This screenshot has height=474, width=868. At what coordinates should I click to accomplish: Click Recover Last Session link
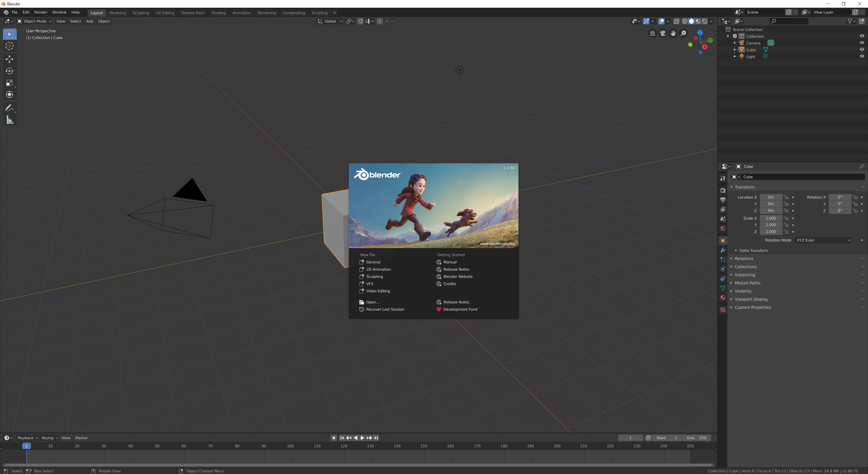tap(385, 309)
